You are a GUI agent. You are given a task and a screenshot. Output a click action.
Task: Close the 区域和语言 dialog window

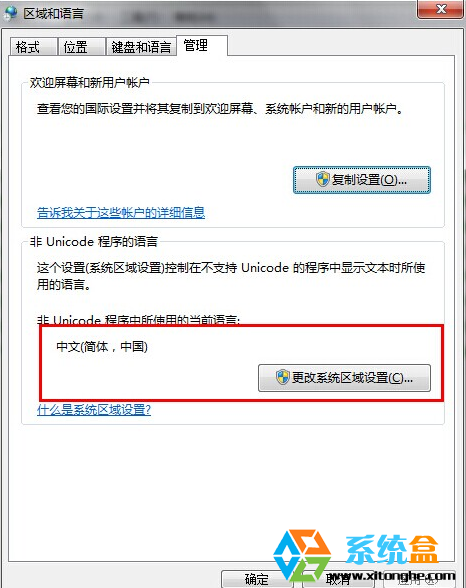pyautogui.click(x=441, y=9)
